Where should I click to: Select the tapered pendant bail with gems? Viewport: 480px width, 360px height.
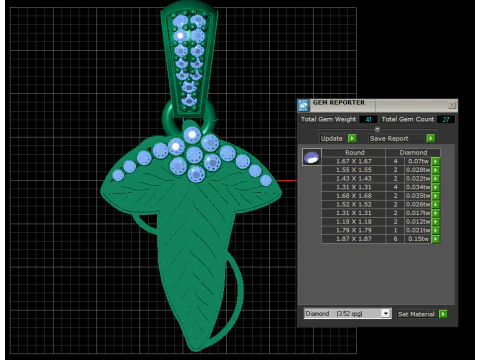(189, 58)
